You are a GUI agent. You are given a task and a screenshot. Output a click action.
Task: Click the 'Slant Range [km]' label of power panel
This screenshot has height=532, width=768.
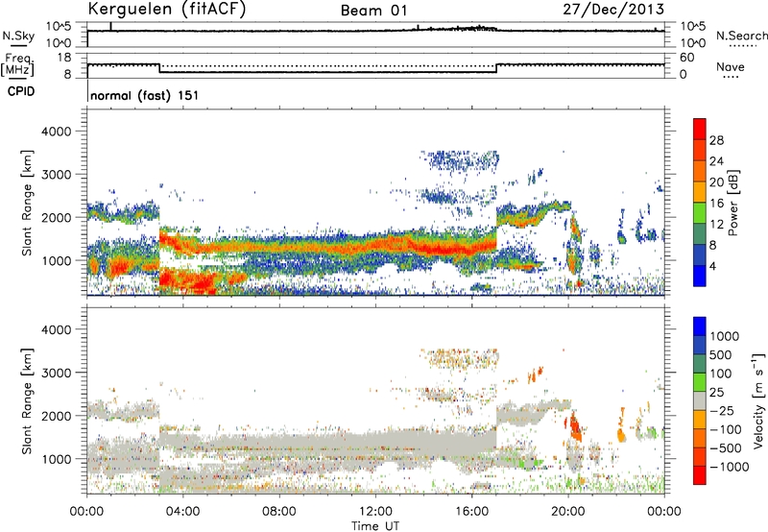pyautogui.click(x=27, y=203)
